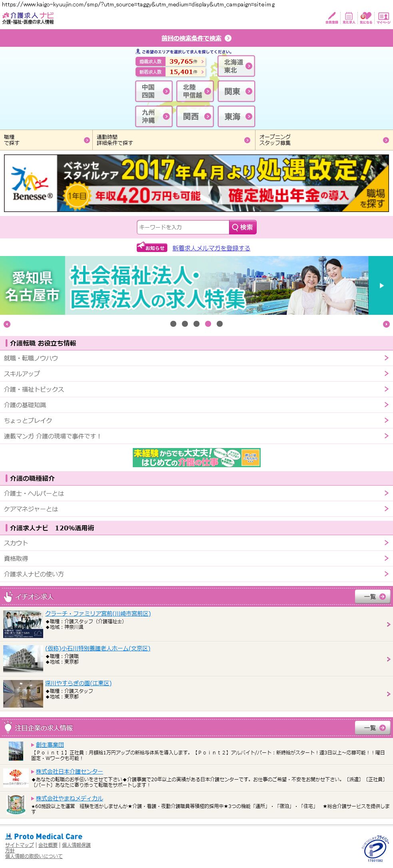The width and height of the screenshot is (393, 868).
Task: Open 創生事業団 company link
Action: click(50, 744)
